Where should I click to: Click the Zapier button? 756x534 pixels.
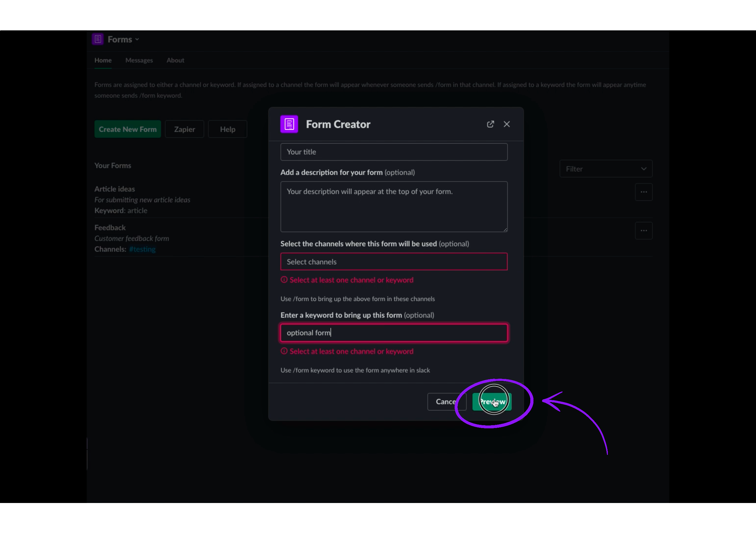tap(184, 129)
